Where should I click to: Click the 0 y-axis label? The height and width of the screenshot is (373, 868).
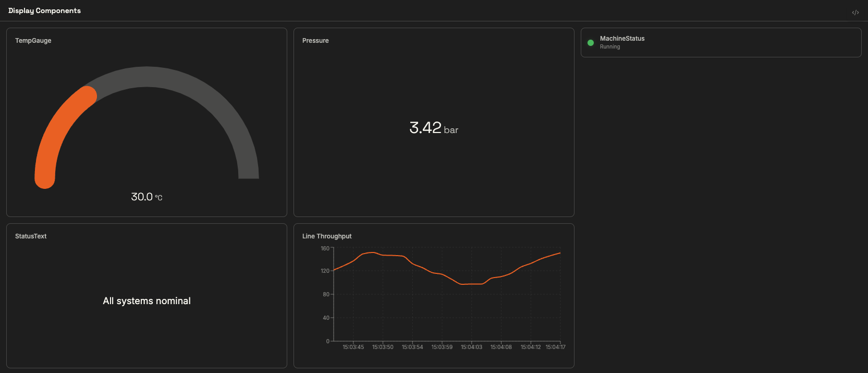[328, 341]
